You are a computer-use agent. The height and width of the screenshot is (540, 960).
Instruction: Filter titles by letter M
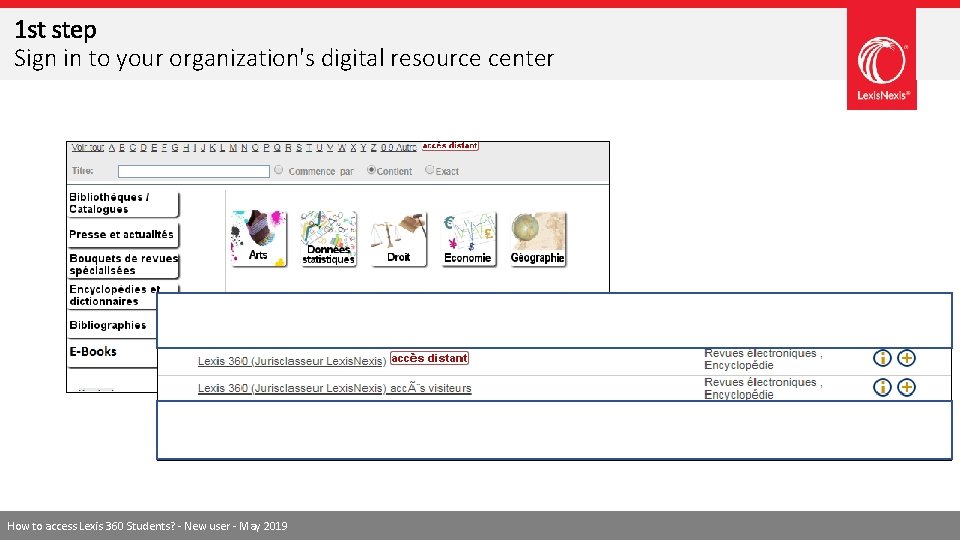233,148
